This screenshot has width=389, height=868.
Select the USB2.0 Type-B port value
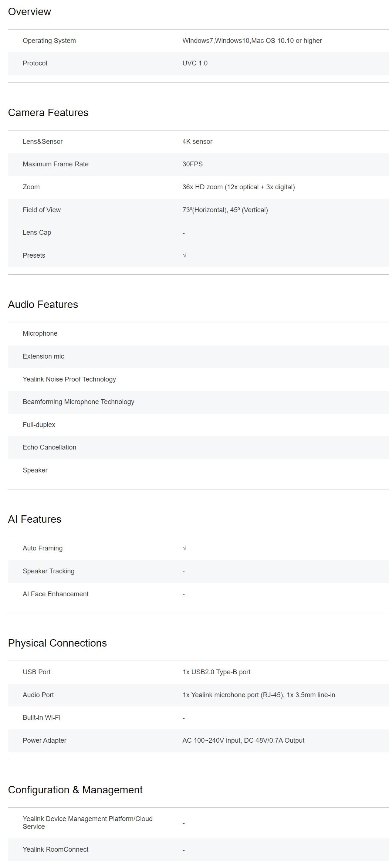coord(216,672)
